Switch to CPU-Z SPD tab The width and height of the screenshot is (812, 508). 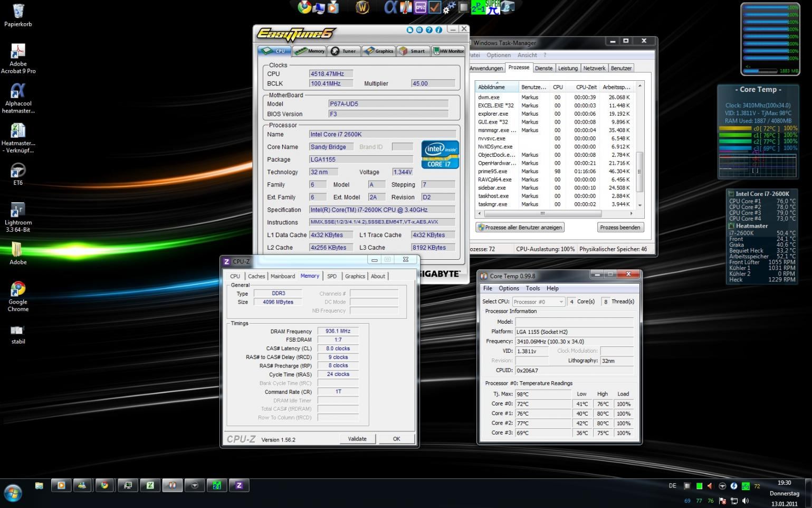[x=332, y=276]
